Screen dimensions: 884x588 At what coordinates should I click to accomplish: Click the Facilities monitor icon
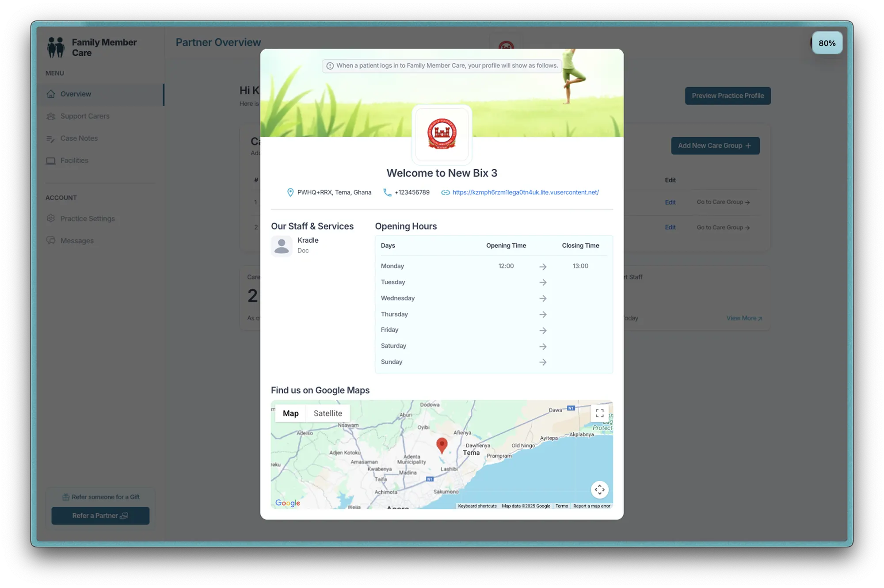pos(51,160)
